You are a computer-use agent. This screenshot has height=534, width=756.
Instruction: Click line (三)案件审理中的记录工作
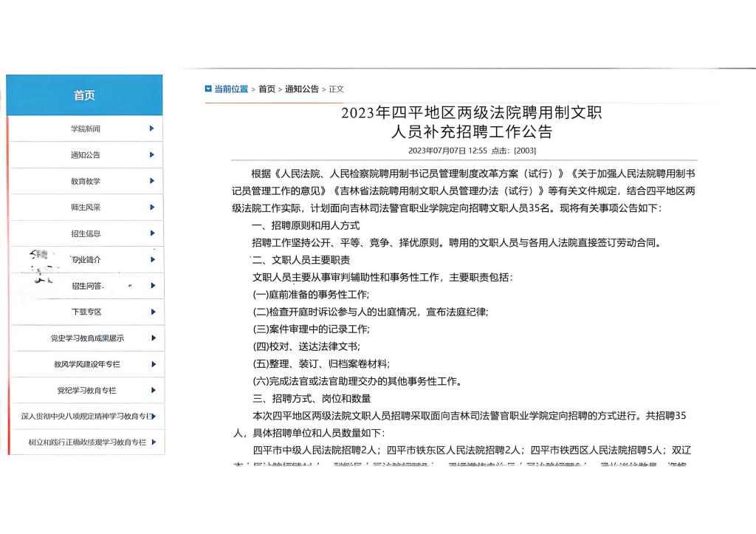tap(311, 329)
